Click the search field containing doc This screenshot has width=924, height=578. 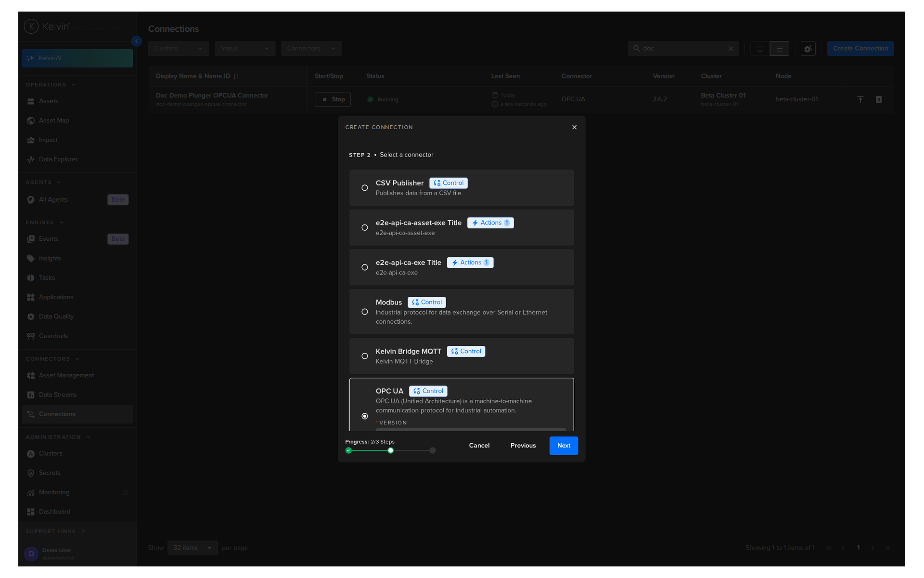[683, 48]
